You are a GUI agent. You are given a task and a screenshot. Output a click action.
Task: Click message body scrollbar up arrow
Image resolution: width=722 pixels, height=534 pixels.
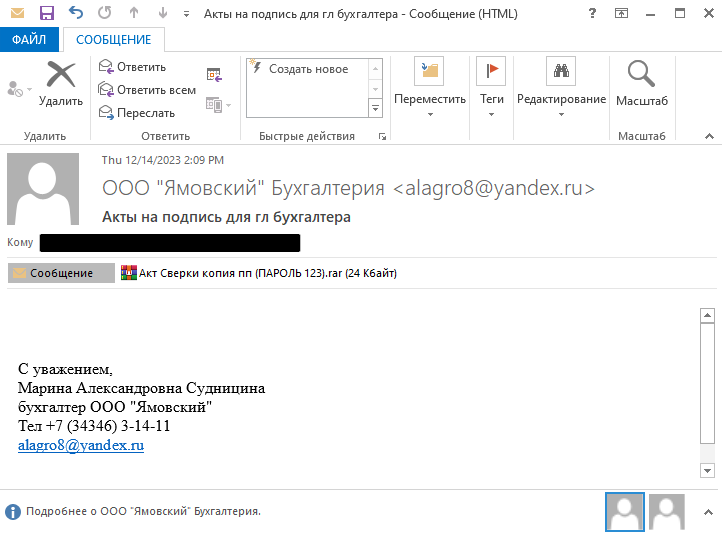point(707,315)
